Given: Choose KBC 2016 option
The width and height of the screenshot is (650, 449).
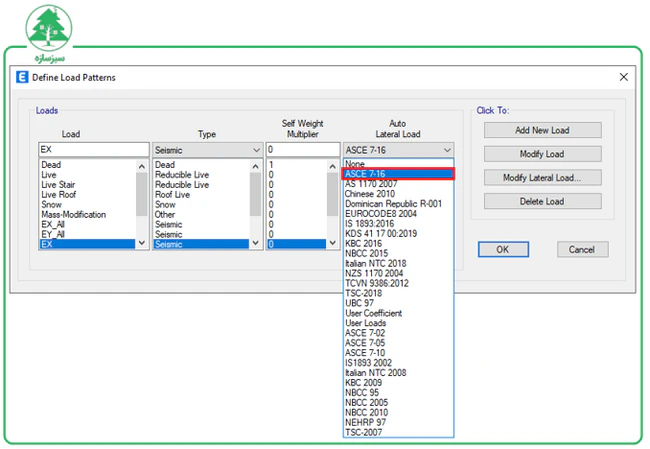Looking at the screenshot, I should [x=398, y=243].
